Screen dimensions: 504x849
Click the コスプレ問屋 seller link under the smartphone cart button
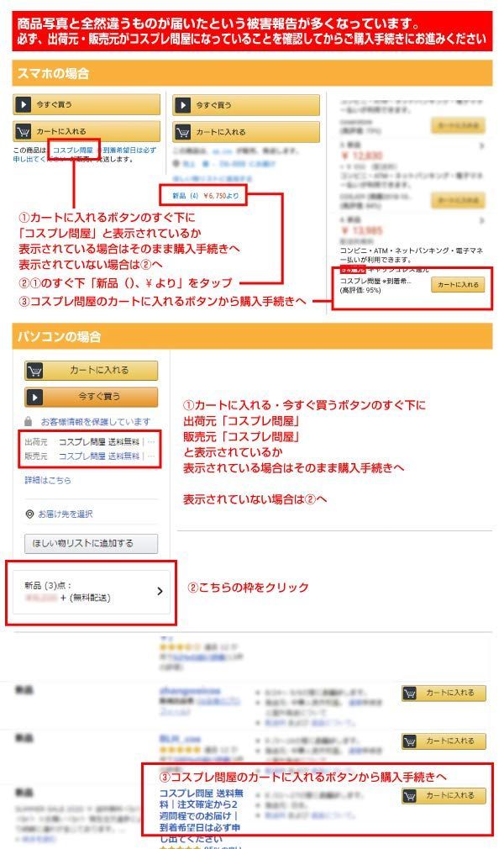point(73,150)
